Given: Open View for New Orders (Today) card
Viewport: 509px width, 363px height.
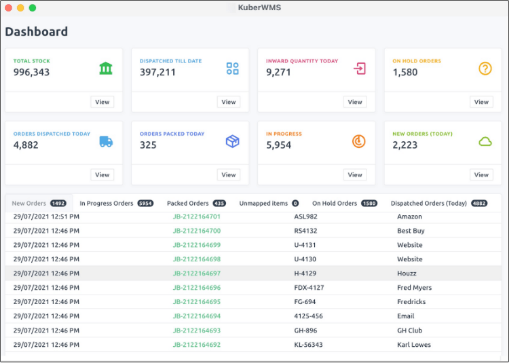Looking at the screenshot, I should pos(481,175).
